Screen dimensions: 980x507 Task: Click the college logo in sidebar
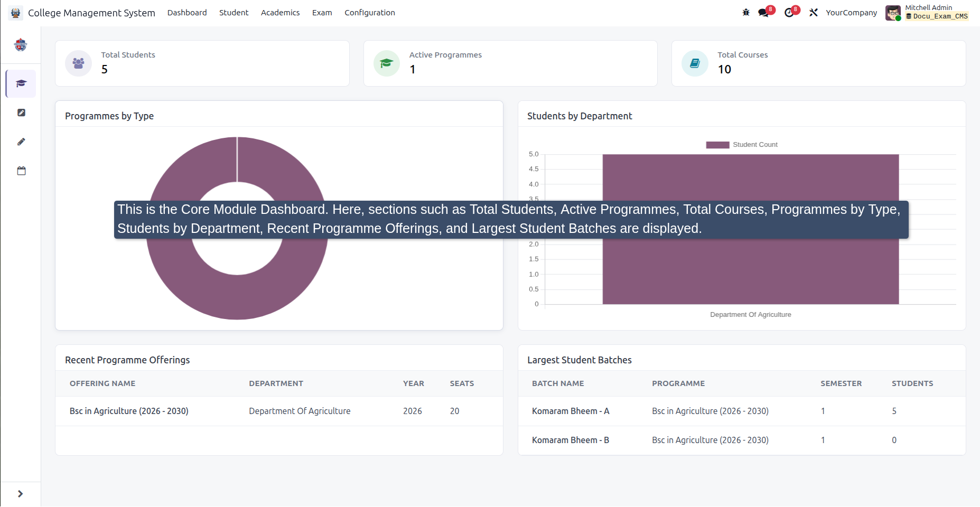[x=21, y=45]
